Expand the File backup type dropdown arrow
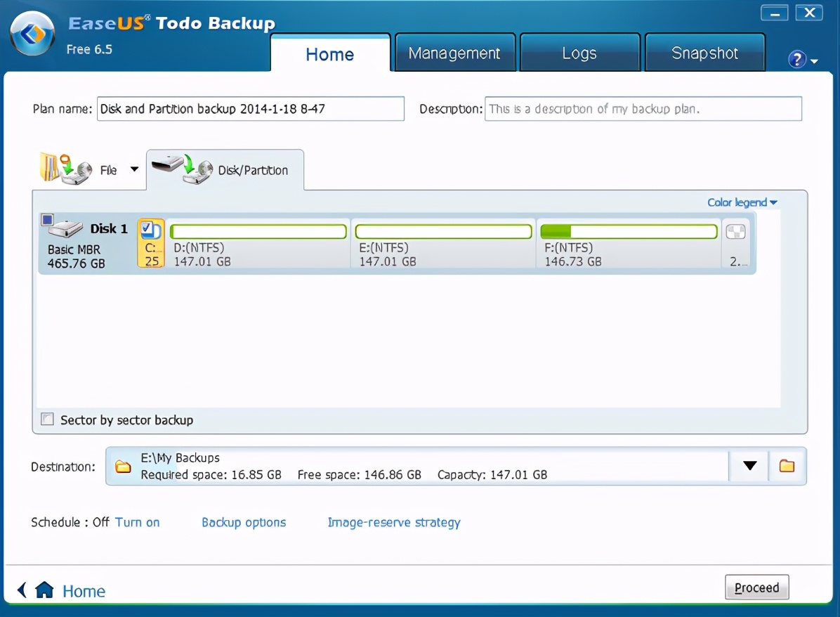840x617 pixels. (x=134, y=169)
